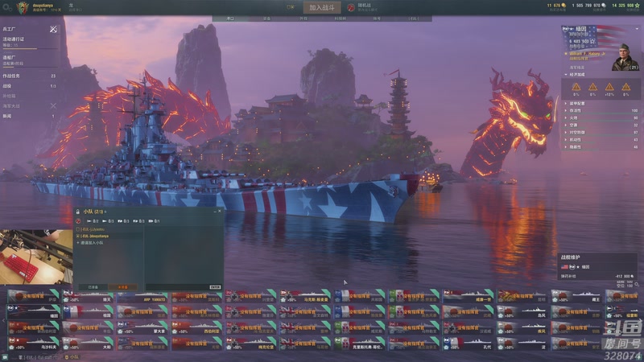This screenshot has height=362, width=644.
Task: Click the free XP balance 14 325 908
Action: coord(626,6)
